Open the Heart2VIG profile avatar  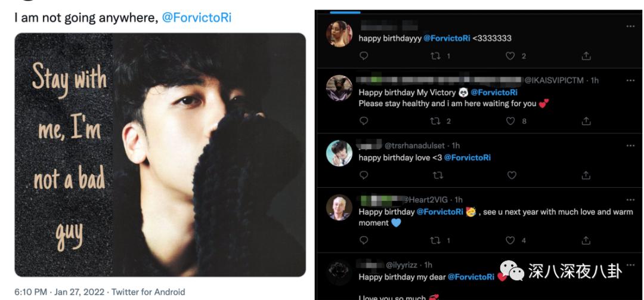tap(339, 207)
